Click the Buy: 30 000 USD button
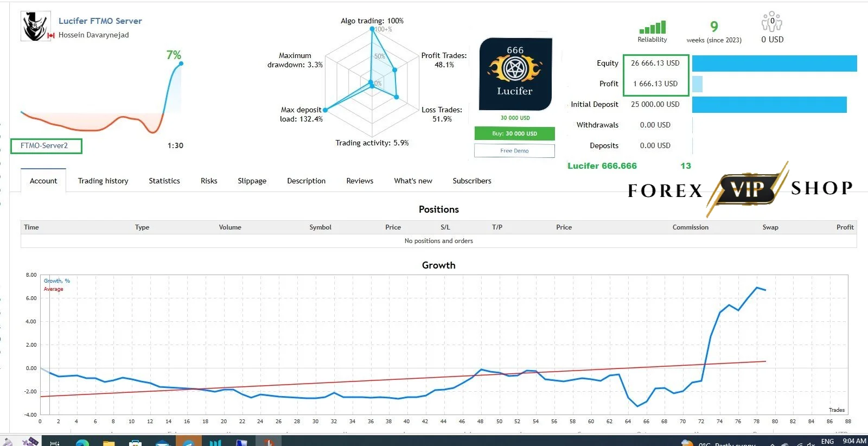This screenshot has height=446, width=868. tap(514, 133)
